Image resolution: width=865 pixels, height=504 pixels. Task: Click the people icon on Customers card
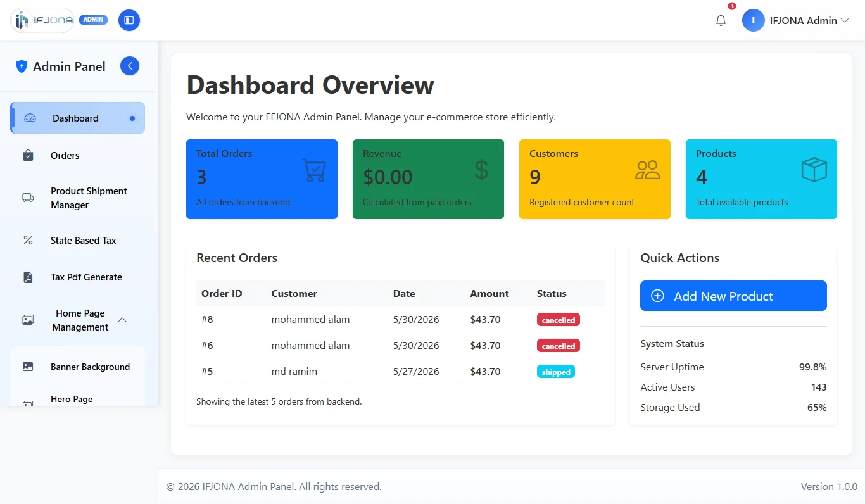[648, 170]
